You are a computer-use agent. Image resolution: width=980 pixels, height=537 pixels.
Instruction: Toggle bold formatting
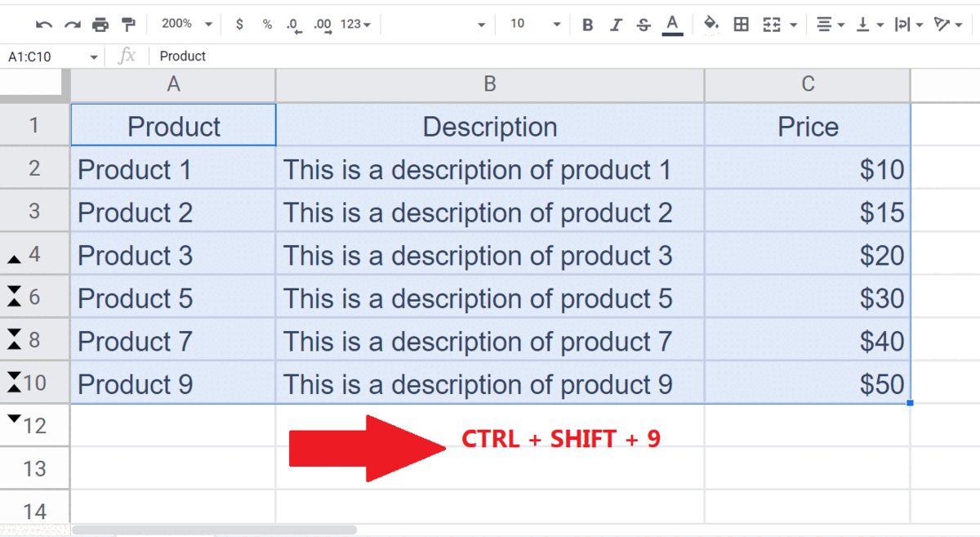(x=587, y=25)
